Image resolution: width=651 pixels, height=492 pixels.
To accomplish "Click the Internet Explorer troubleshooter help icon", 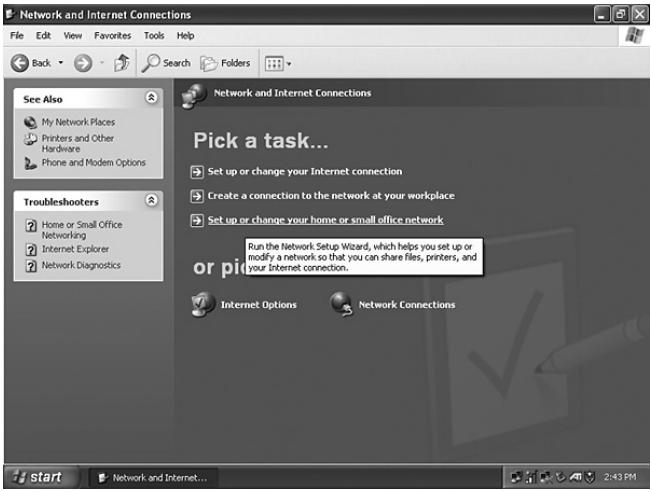I will [31, 250].
